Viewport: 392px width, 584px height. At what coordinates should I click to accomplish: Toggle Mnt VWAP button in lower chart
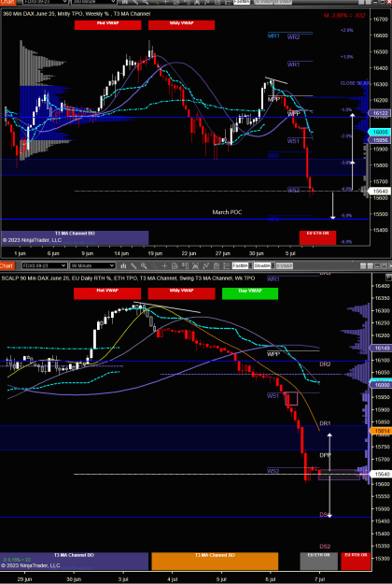click(x=107, y=293)
